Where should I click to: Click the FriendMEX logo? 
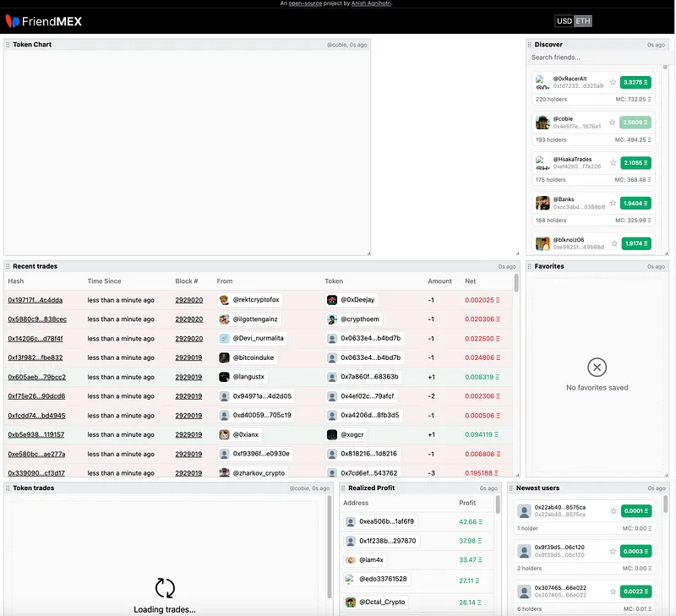[x=44, y=21]
